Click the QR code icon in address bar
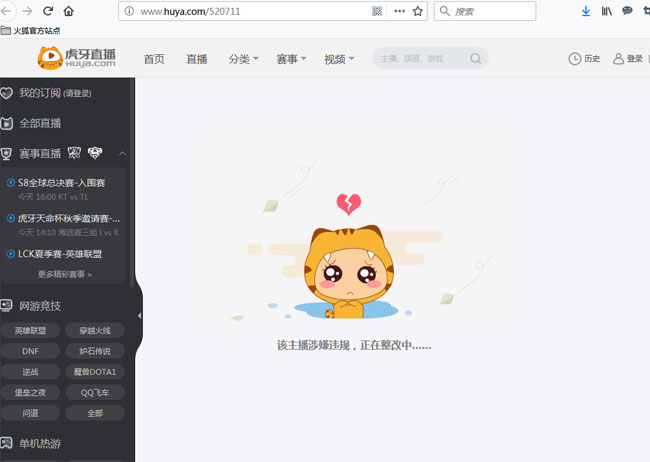This screenshot has height=462, width=650. pos(377,11)
